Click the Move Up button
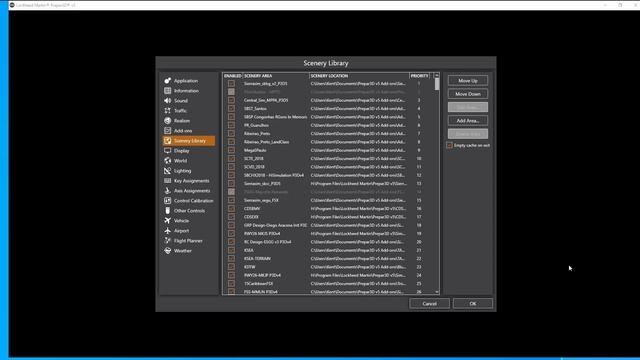640x360 pixels. pos(468,81)
